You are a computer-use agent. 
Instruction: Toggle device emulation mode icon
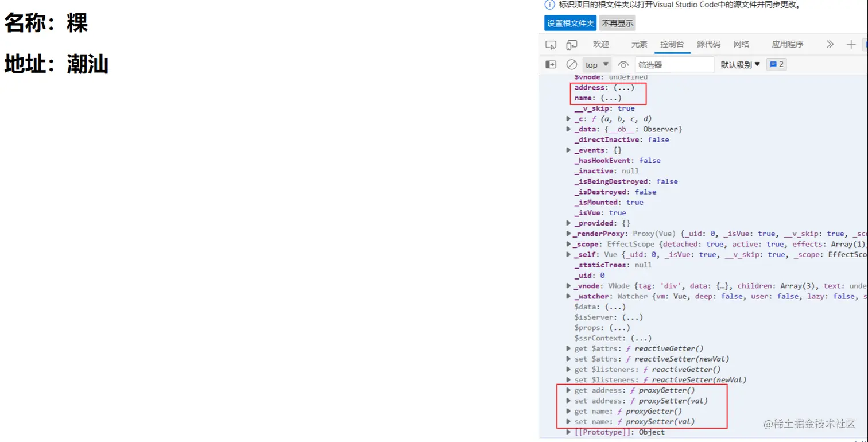pyautogui.click(x=571, y=45)
